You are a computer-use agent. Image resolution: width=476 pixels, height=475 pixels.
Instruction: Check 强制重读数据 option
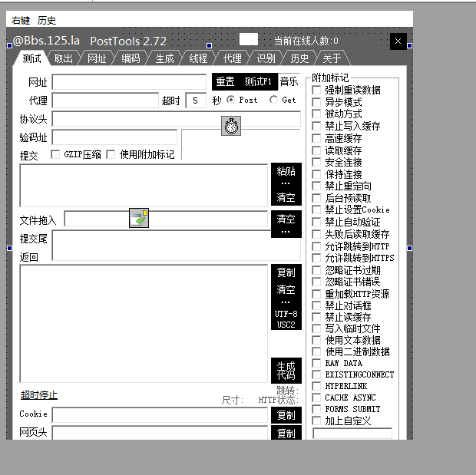pos(316,90)
